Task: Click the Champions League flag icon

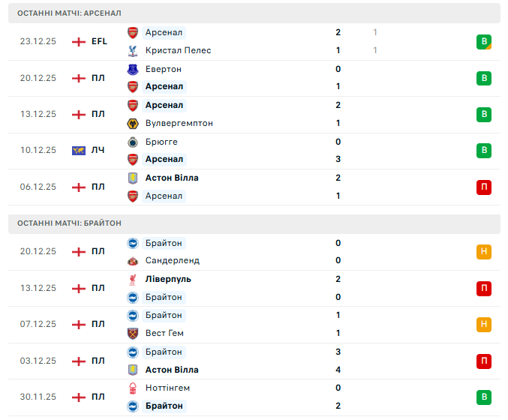Action: 78,151
